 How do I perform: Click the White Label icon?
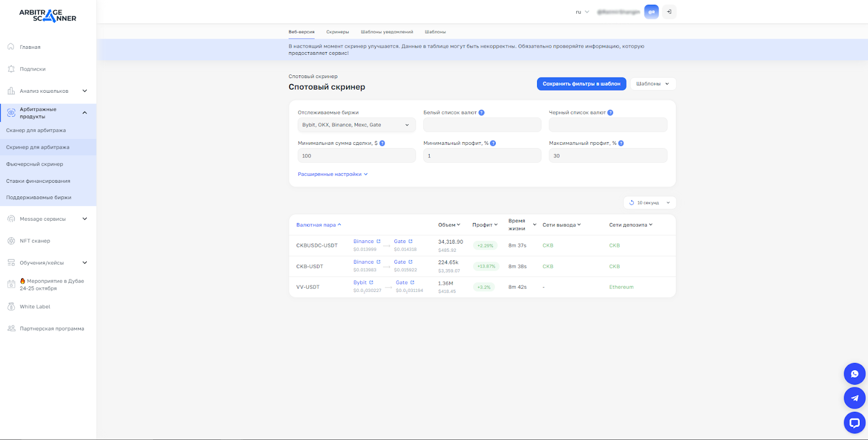(x=11, y=307)
